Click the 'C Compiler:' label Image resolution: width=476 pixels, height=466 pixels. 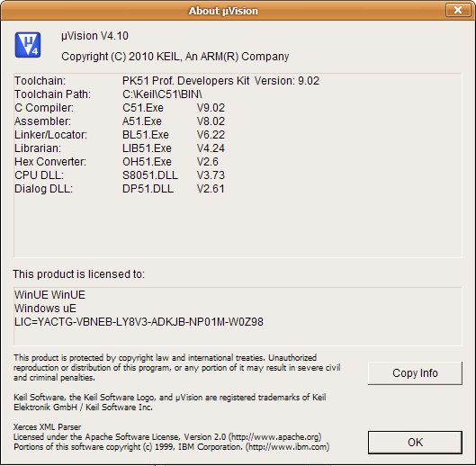[44, 108]
